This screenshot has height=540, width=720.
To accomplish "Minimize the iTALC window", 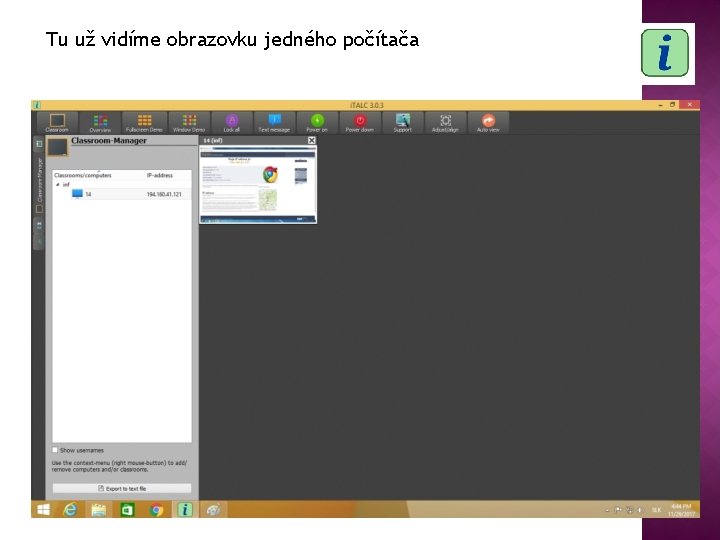I will (x=660, y=105).
